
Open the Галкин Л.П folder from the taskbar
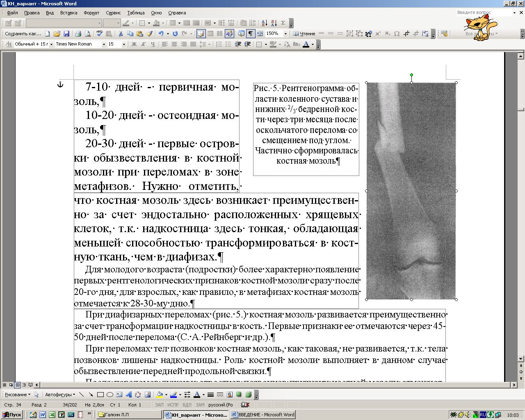click(x=129, y=415)
